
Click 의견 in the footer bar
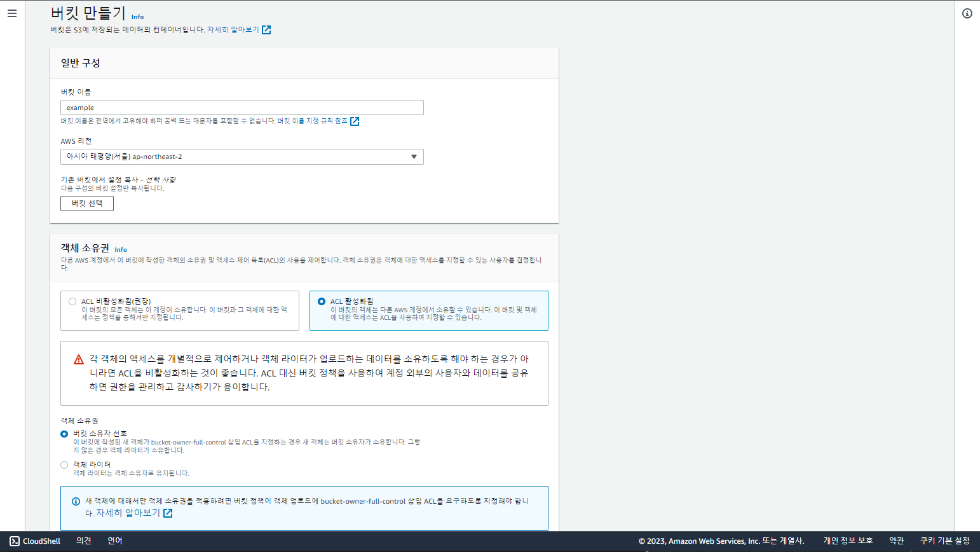pos(84,541)
